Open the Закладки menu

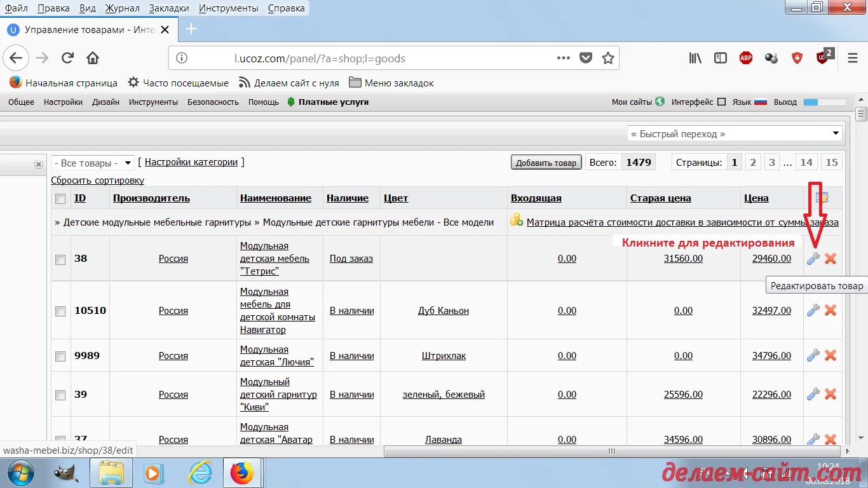tap(169, 8)
